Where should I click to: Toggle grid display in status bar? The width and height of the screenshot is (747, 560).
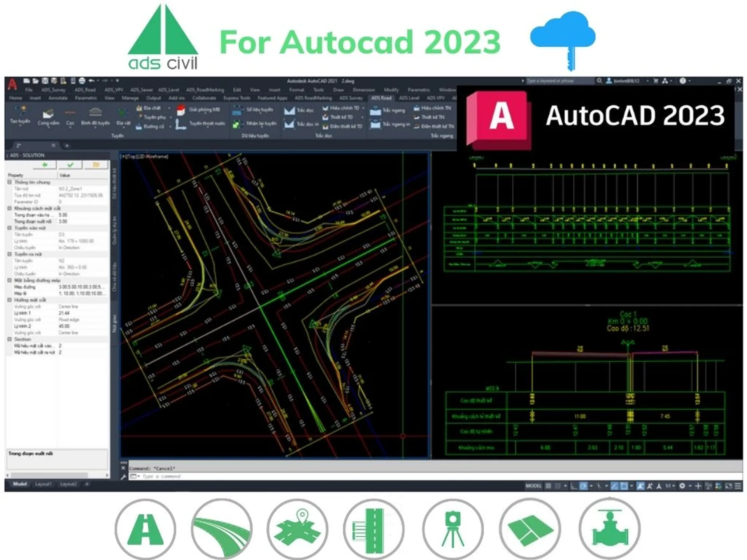tap(548, 486)
